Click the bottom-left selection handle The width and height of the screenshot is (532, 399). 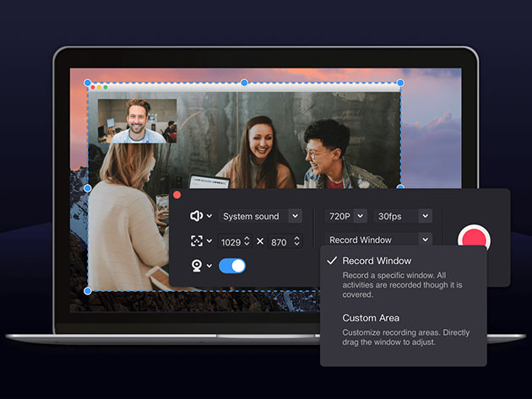[88, 291]
